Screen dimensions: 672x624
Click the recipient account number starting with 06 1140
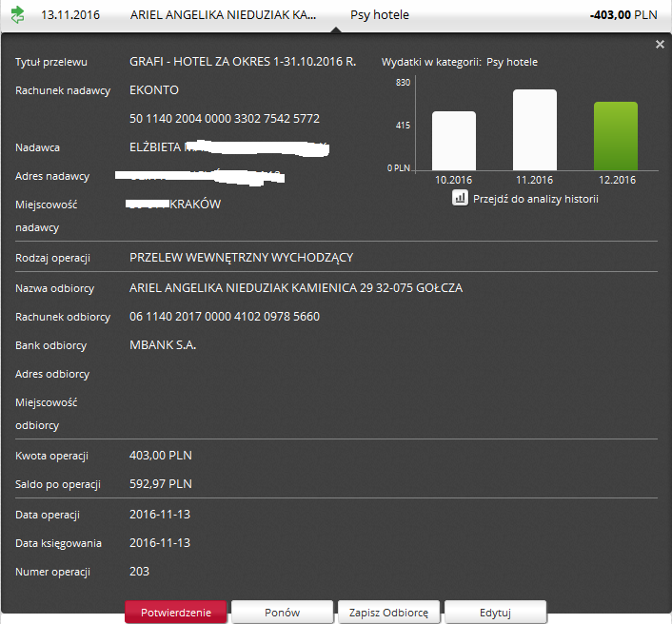(x=225, y=317)
